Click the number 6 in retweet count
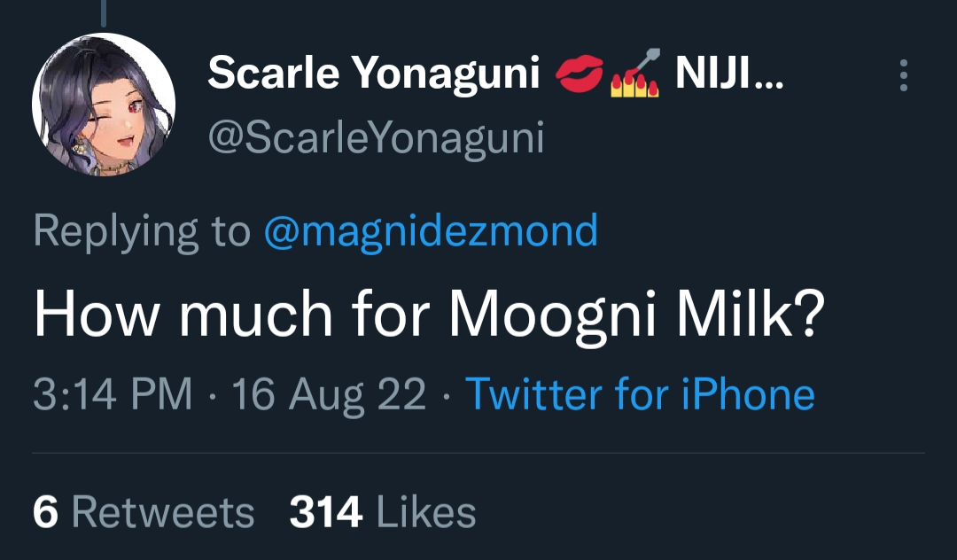The width and height of the screenshot is (957, 560). [44, 512]
